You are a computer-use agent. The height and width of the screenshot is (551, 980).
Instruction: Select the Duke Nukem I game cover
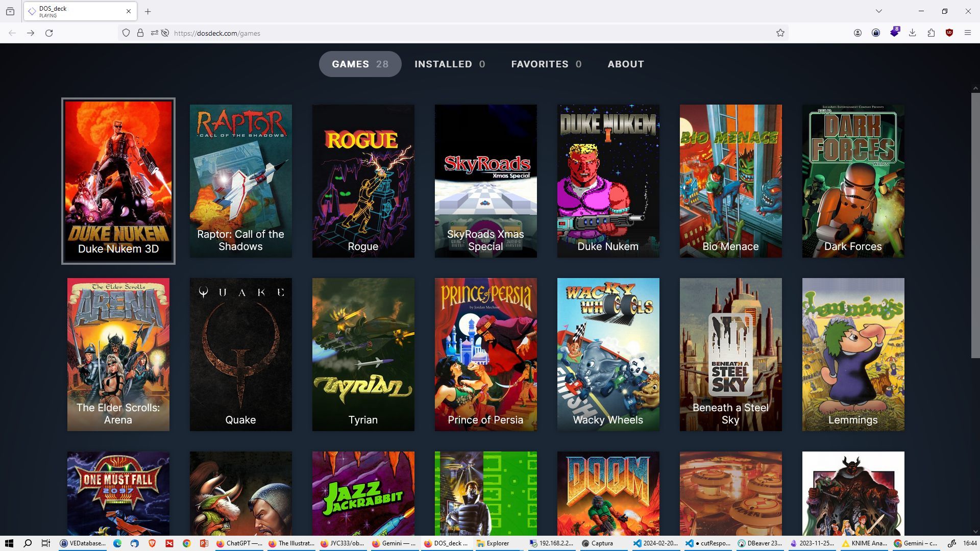pyautogui.click(x=608, y=181)
